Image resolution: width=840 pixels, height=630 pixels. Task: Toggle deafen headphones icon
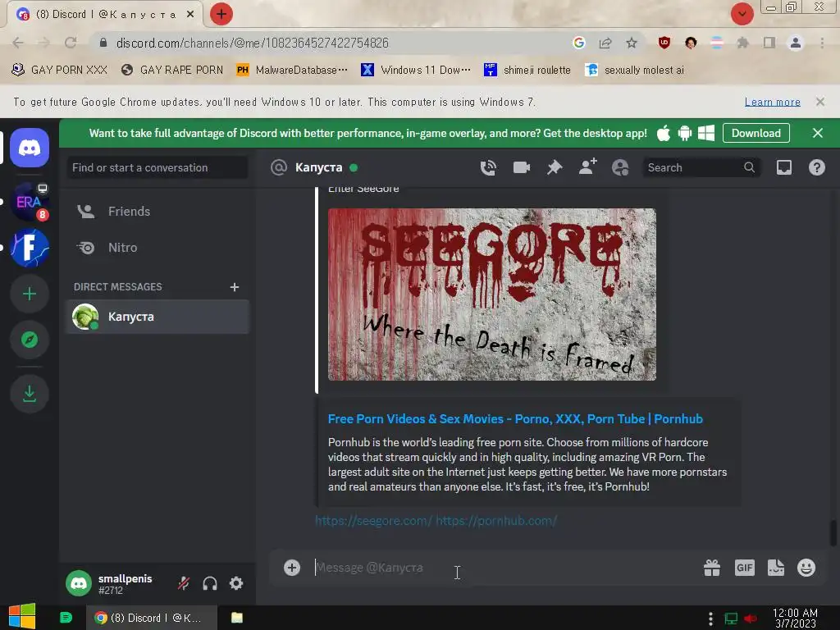pyautogui.click(x=210, y=583)
